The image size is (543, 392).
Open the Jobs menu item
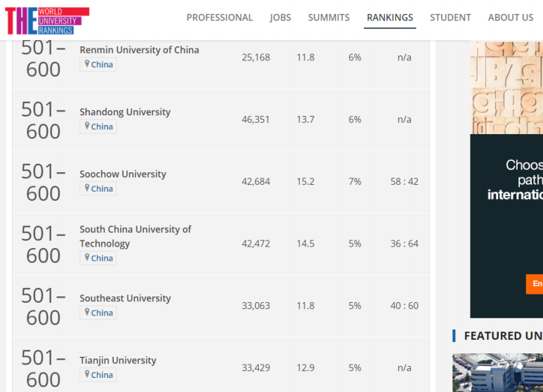click(x=280, y=18)
